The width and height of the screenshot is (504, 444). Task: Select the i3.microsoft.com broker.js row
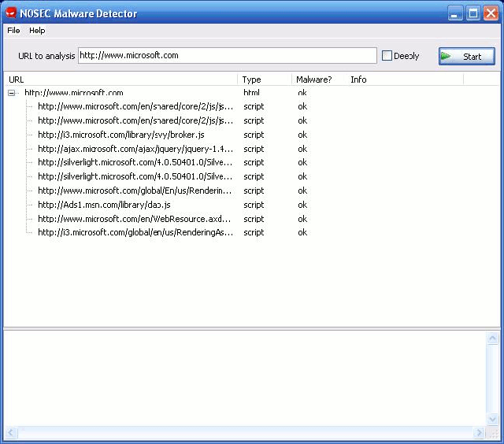[x=120, y=135]
